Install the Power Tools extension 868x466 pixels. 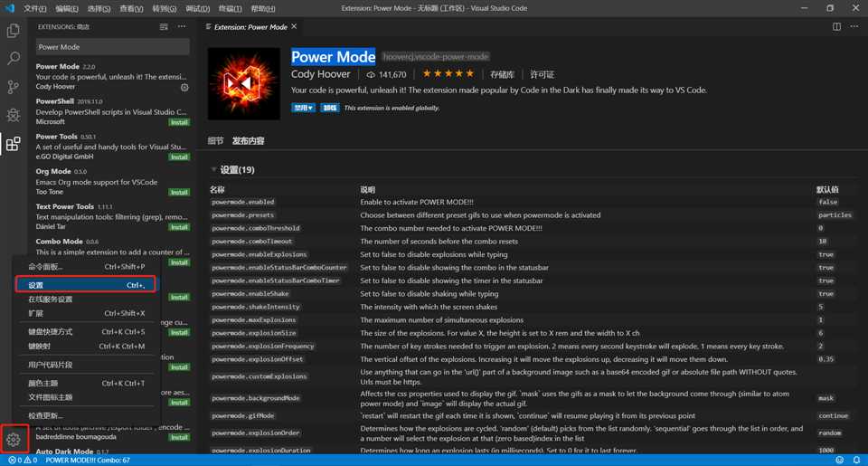pyautogui.click(x=179, y=157)
